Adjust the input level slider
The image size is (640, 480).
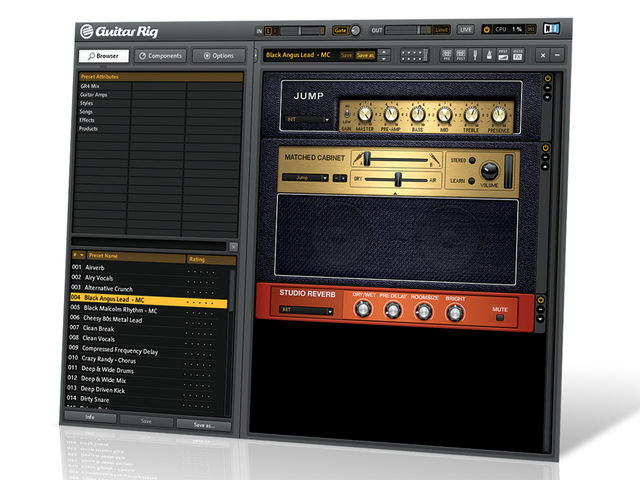[x=302, y=31]
